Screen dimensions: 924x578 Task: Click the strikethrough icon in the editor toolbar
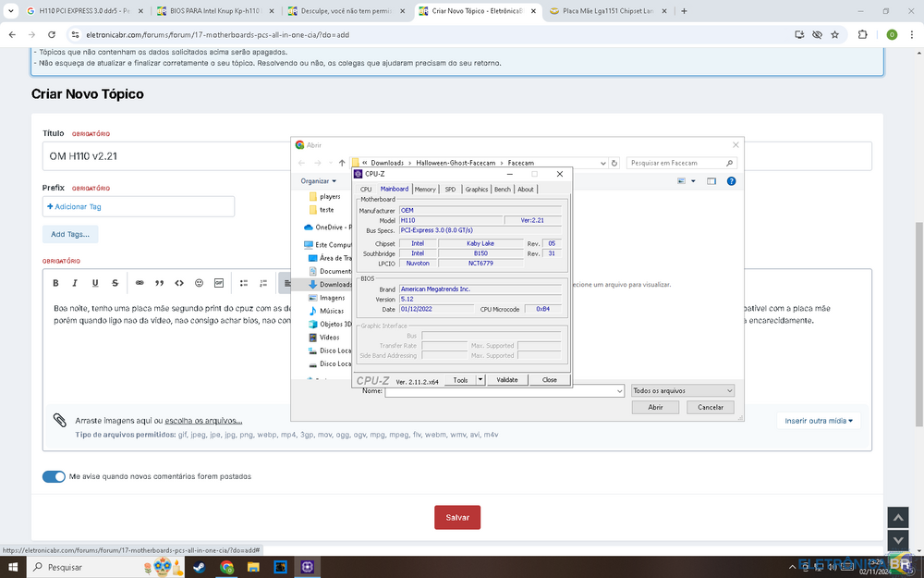(115, 283)
